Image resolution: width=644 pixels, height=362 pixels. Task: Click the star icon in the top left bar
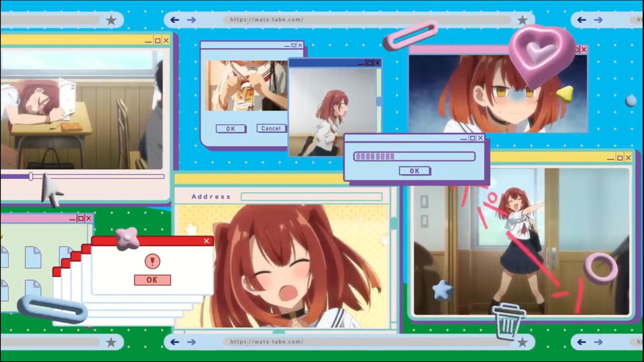pos(111,19)
